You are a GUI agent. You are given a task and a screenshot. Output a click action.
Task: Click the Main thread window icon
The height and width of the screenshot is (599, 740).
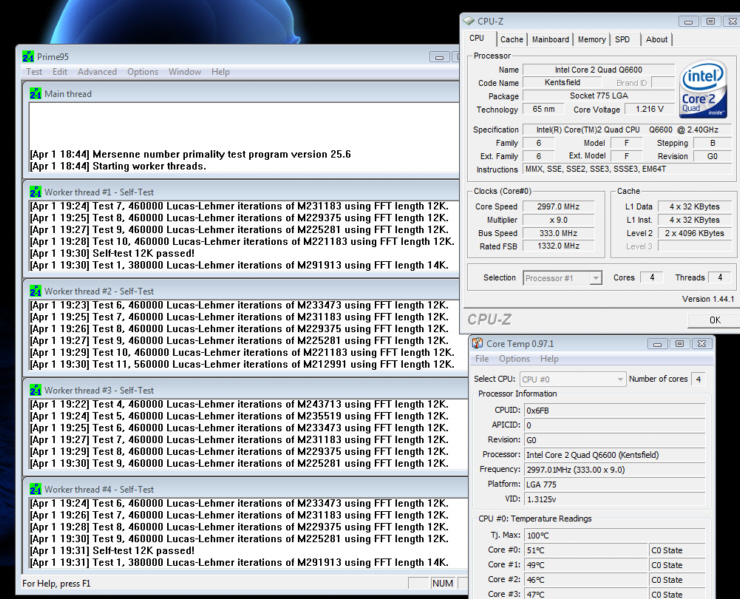tap(35, 94)
